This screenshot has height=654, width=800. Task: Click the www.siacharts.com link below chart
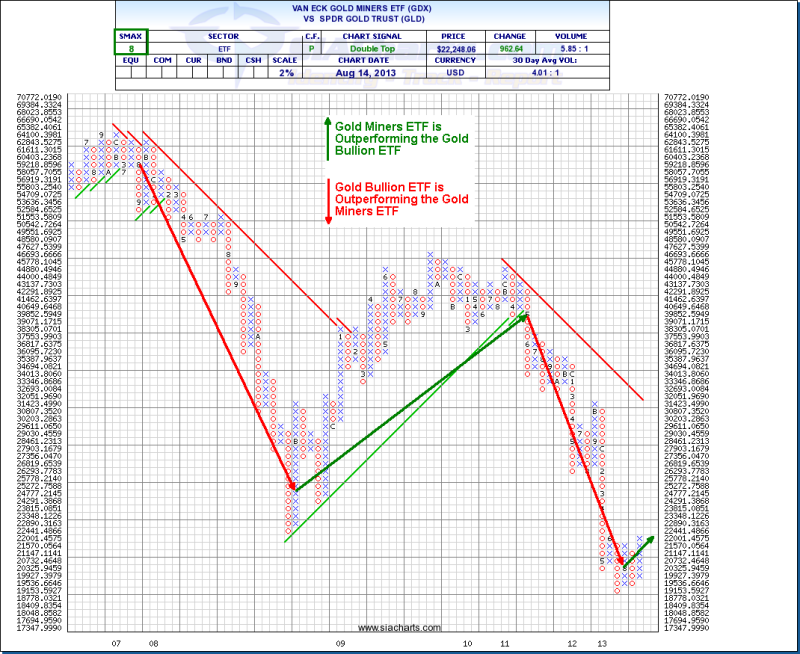[399, 628]
